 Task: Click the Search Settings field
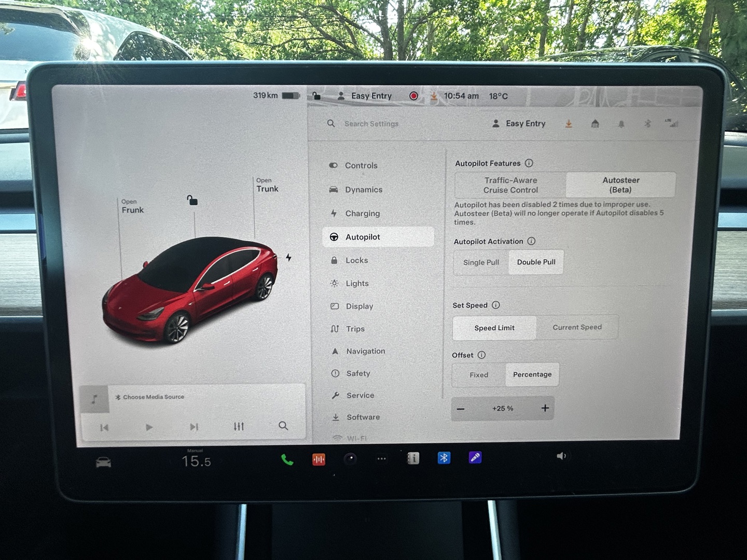[x=371, y=124]
